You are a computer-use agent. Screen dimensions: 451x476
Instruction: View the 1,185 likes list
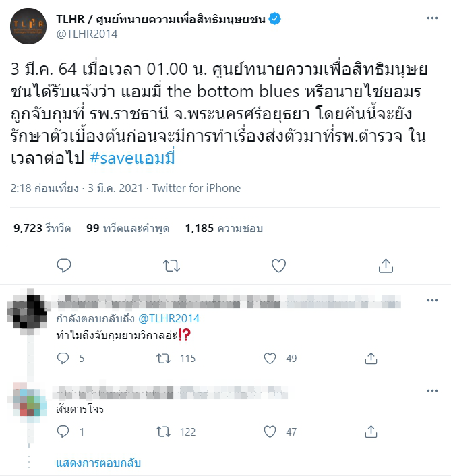[x=224, y=228]
